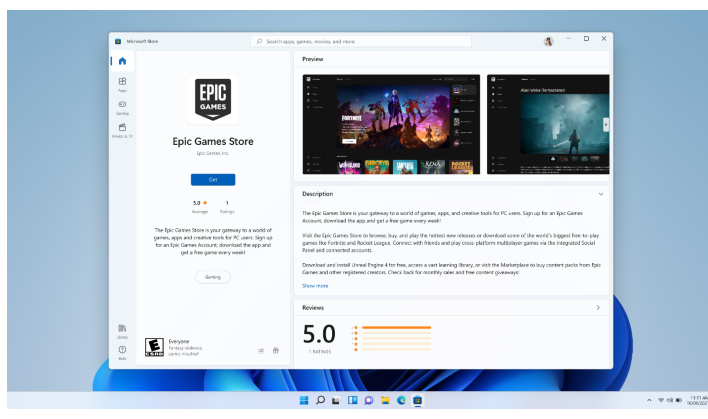The width and height of the screenshot is (708, 419).
Task: Click the Preview section heading
Action: (x=312, y=59)
